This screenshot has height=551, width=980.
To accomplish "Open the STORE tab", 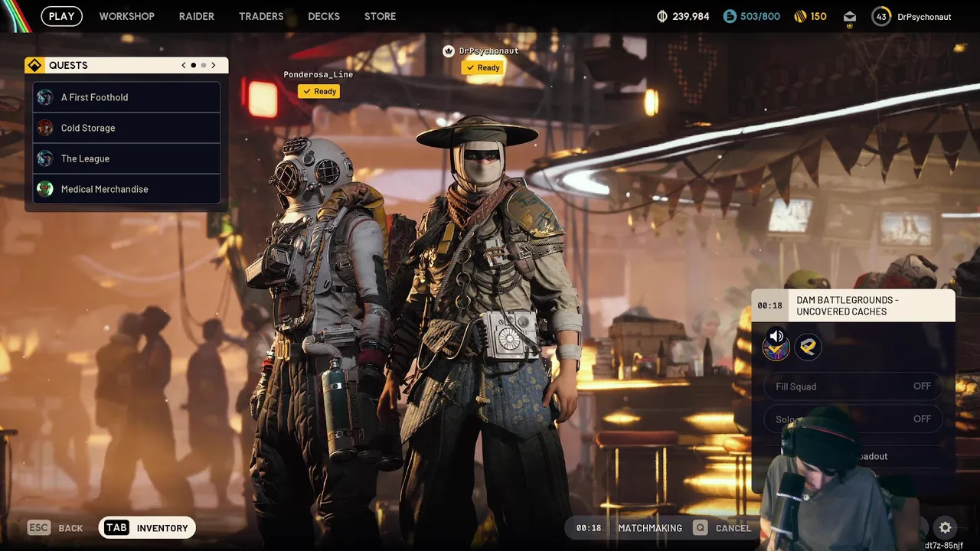I will click(x=380, y=16).
